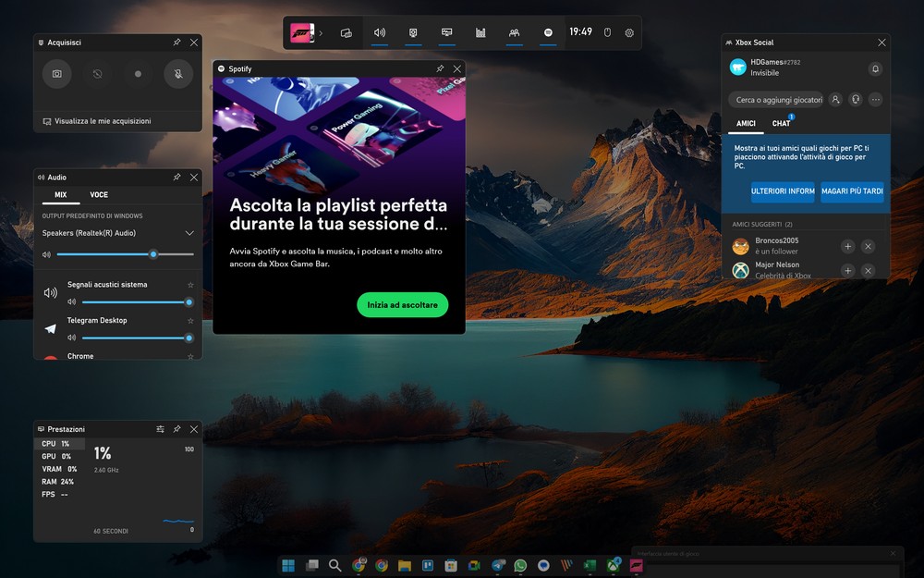Screen dimensions: 924x578
Task: Toggle the Audio widget from Game Bar toolbar
Action: click(x=379, y=32)
